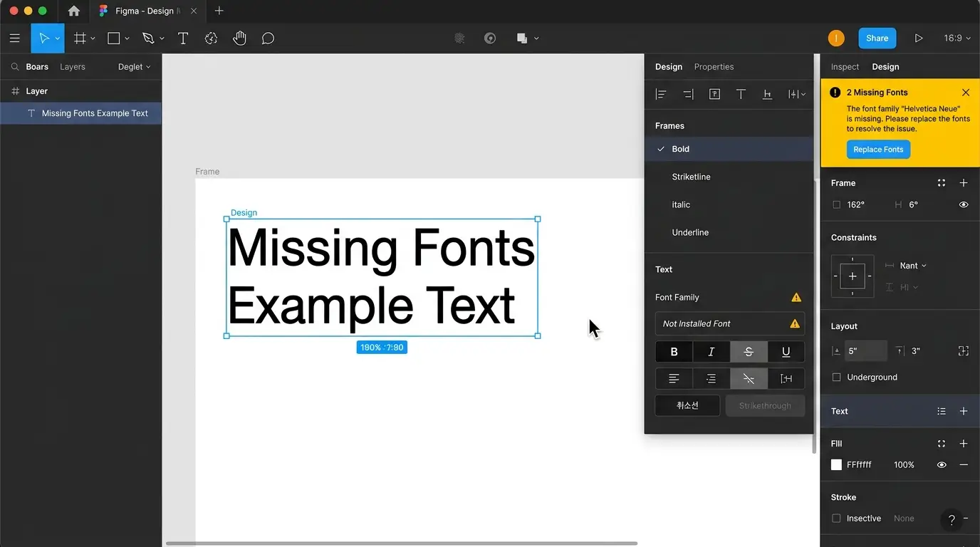Click the orange user avatar

tap(836, 38)
